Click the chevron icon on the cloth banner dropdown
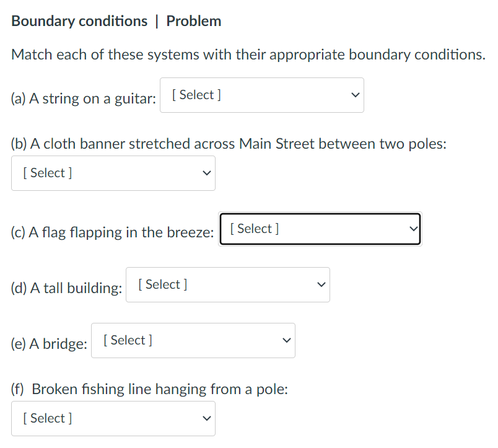This screenshot has height=448, width=498. click(x=206, y=173)
